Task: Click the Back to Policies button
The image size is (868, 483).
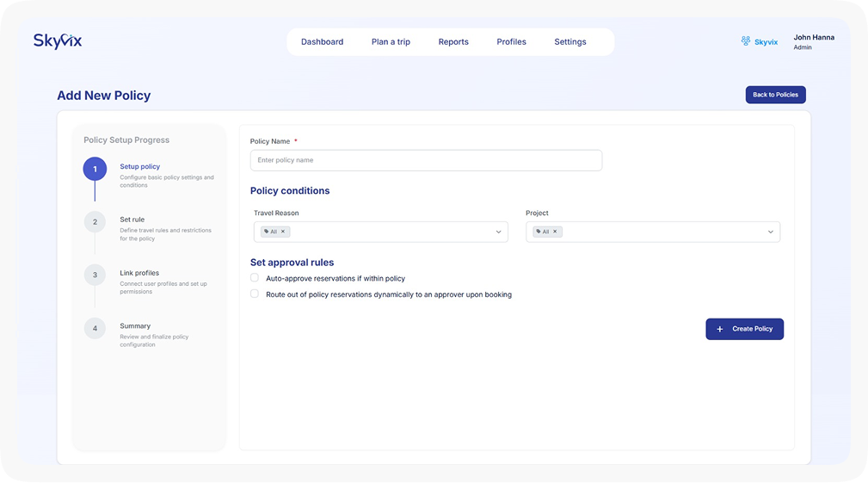Action: coord(775,95)
